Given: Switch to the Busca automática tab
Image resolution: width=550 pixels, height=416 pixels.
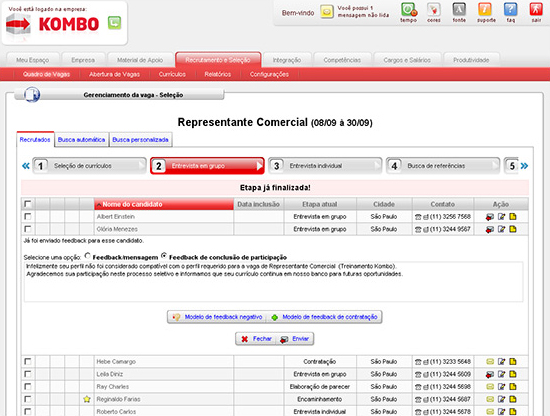Looking at the screenshot, I should tap(81, 140).
